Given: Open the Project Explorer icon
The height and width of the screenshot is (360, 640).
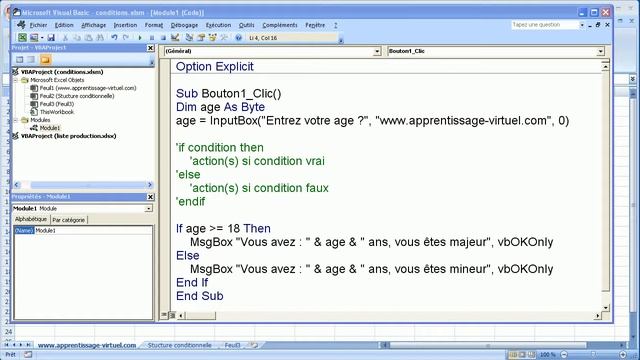Looking at the screenshot, I should (189, 38).
